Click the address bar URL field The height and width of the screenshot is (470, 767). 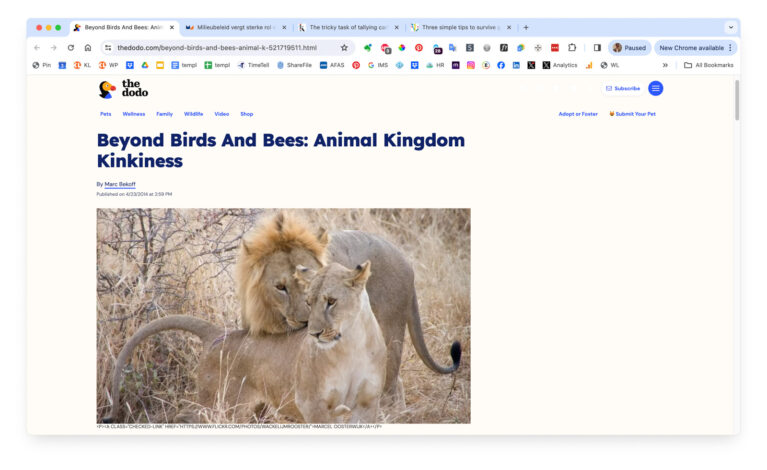pos(220,47)
